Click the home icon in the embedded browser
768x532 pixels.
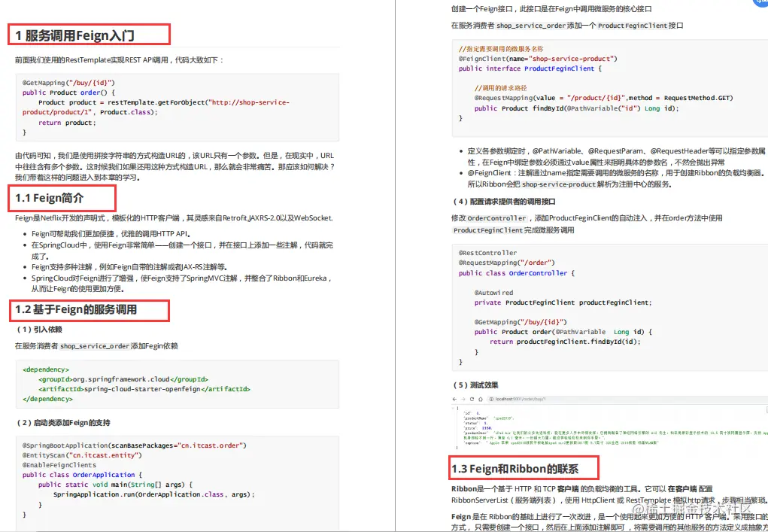[x=480, y=400]
